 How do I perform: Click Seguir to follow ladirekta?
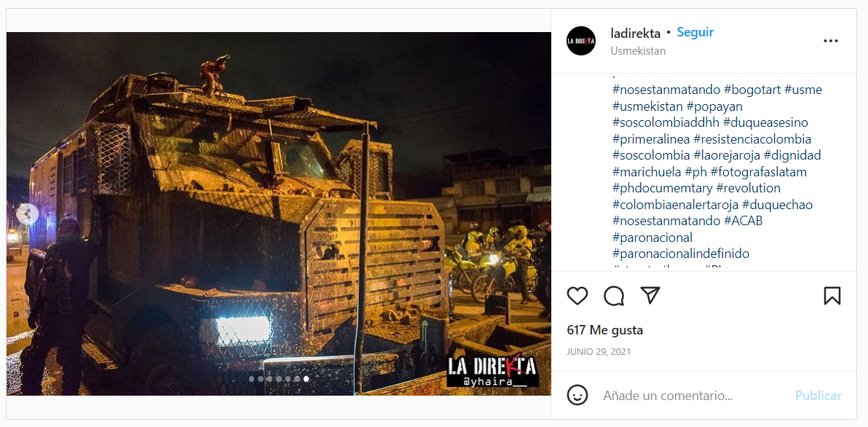click(x=695, y=33)
